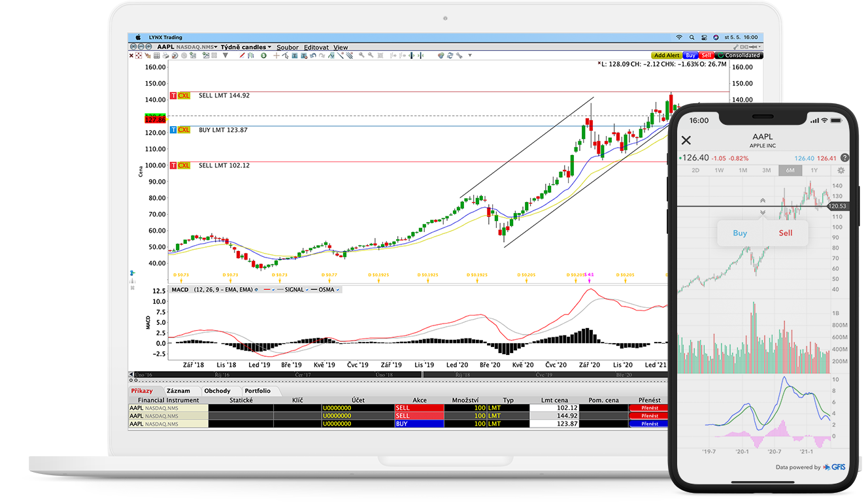The image size is (868, 502).
Task: Tap the double up chevron on phone chart
Action: click(763, 200)
